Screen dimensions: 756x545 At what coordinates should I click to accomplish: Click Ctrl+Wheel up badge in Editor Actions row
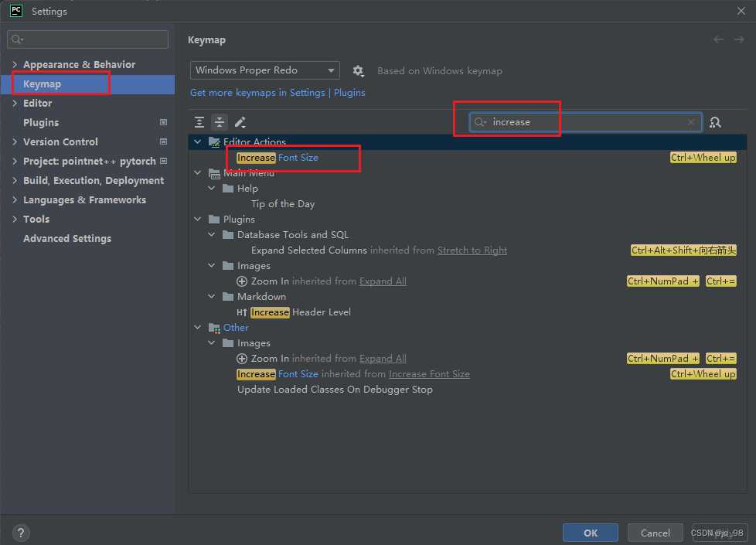(x=703, y=158)
